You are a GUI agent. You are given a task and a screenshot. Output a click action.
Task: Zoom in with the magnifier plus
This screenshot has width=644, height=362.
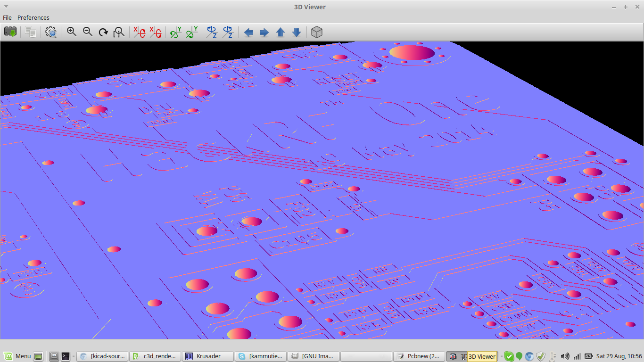coord(72,32)
